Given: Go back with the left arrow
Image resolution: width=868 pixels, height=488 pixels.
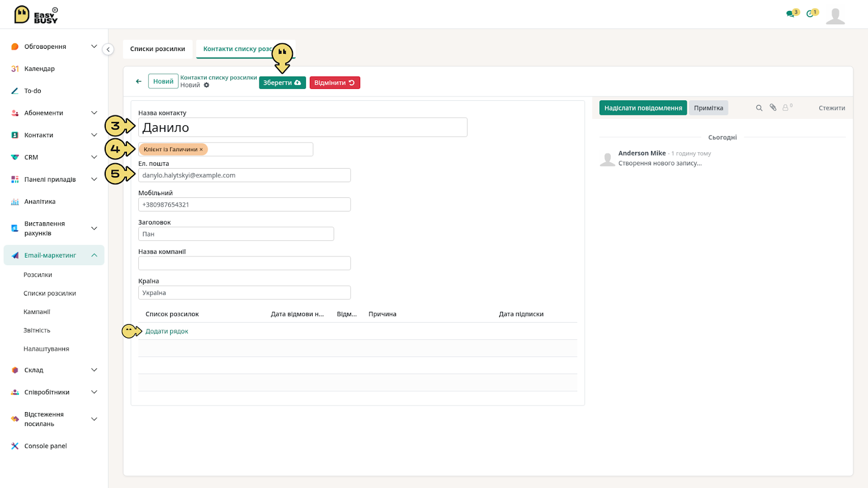Looking at the screenshot, I should [138, 81].
